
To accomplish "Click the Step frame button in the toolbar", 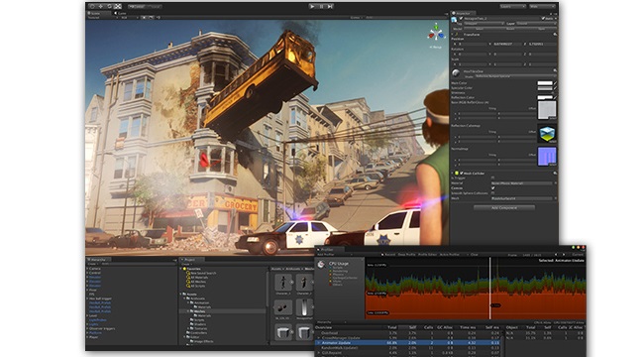I will click(330, 6).
